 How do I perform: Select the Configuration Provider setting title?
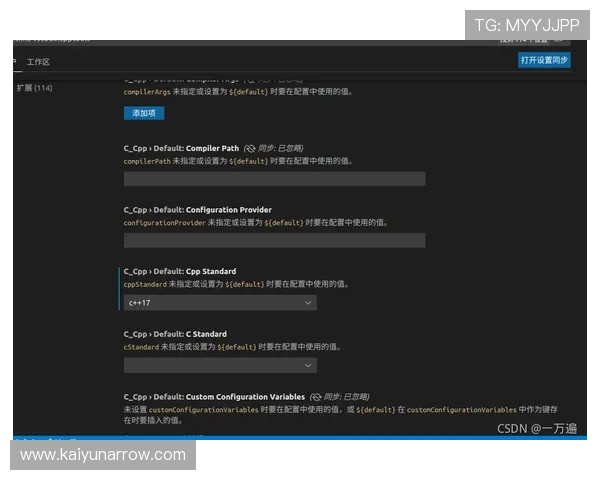click(197, 210)
